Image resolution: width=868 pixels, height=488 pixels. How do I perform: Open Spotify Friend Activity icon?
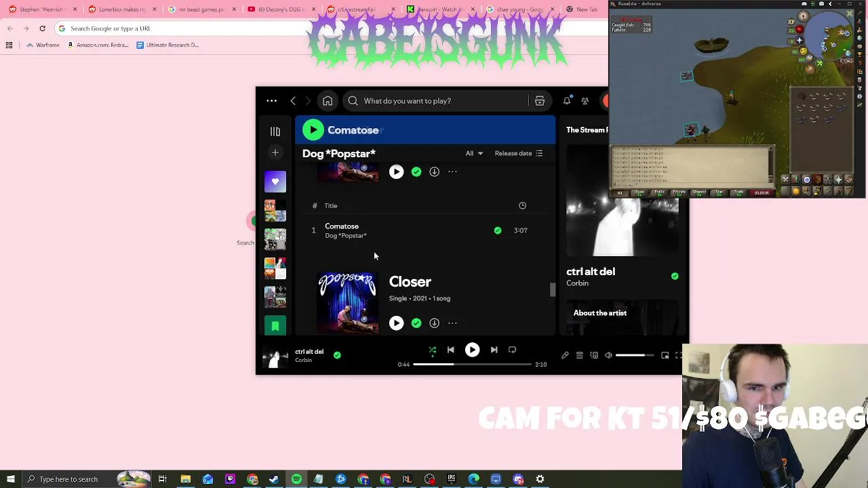585,101
